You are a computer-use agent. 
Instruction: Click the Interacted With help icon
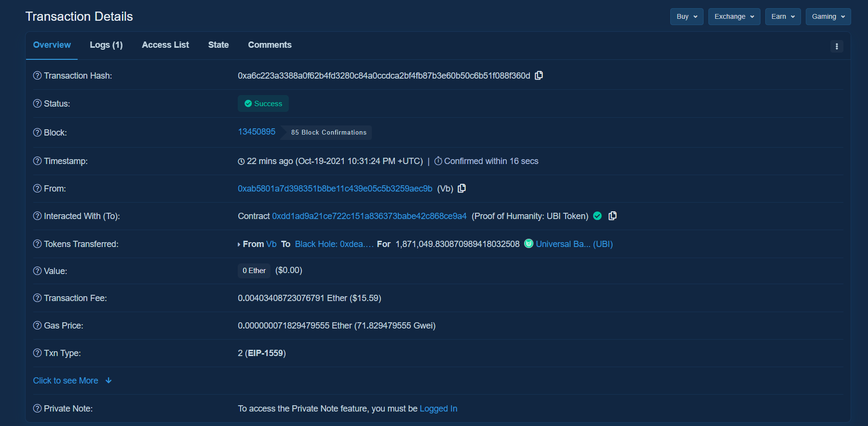tap(37, 216)
